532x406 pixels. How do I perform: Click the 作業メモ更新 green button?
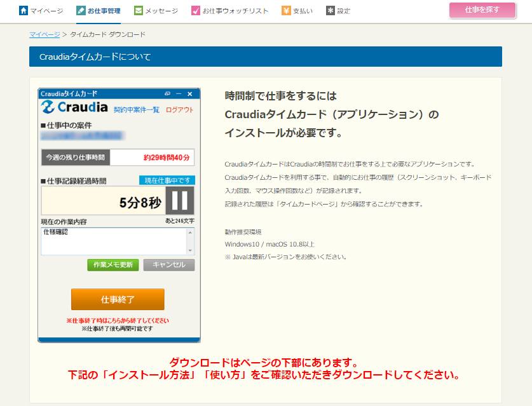(x=113, y=265)
